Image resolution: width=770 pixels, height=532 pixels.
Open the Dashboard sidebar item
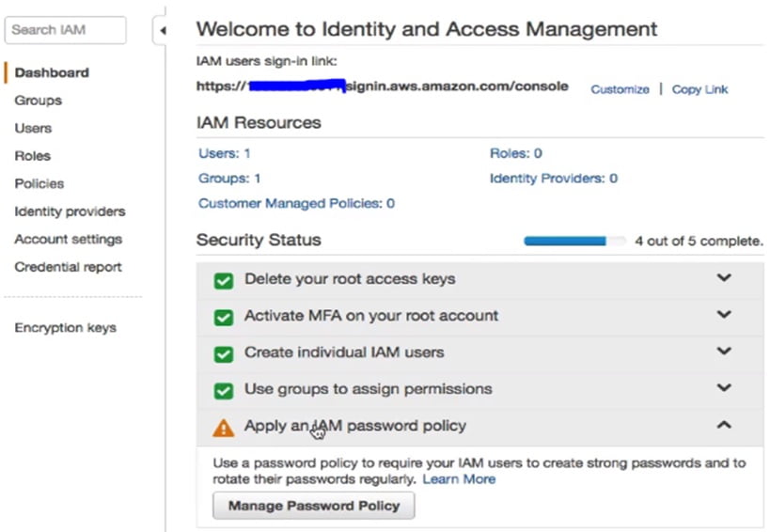tap(52, 72)
